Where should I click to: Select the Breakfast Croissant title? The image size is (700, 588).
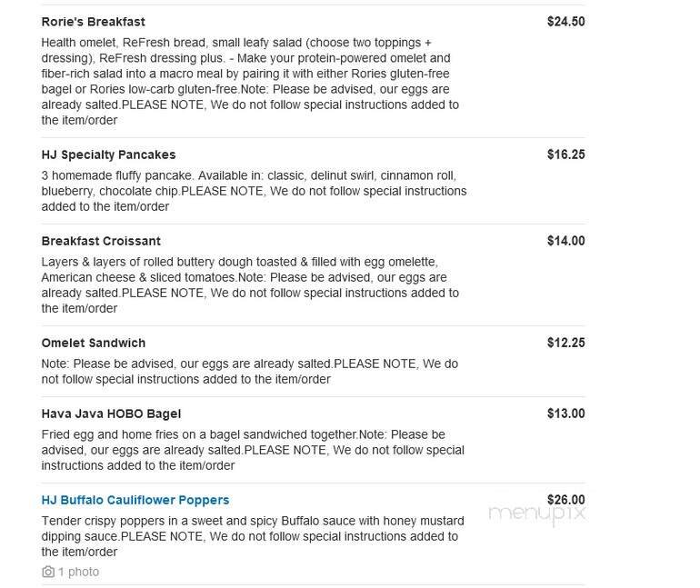(x=101, y=241)
